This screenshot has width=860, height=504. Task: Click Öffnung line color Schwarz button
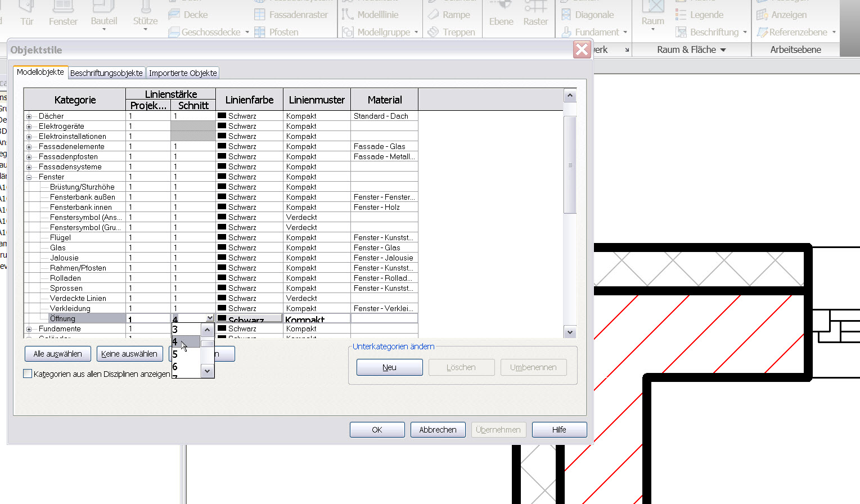249,318
